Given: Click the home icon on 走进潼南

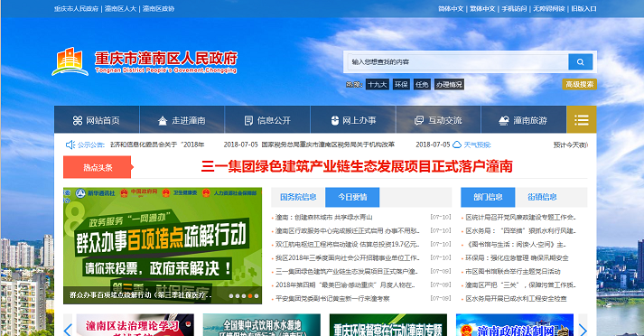Looking at the screenshot, I should [163, 120].
